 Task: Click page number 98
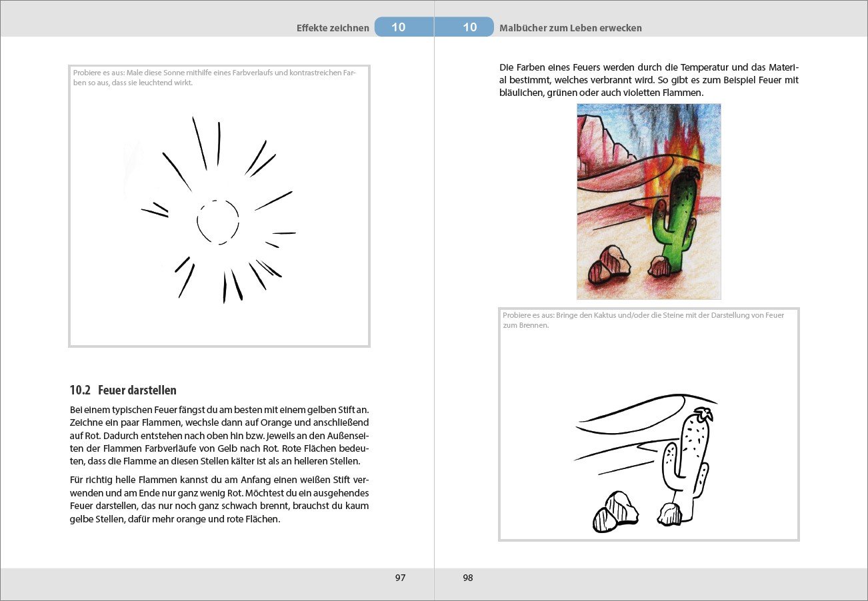click(x=468, y=578)
